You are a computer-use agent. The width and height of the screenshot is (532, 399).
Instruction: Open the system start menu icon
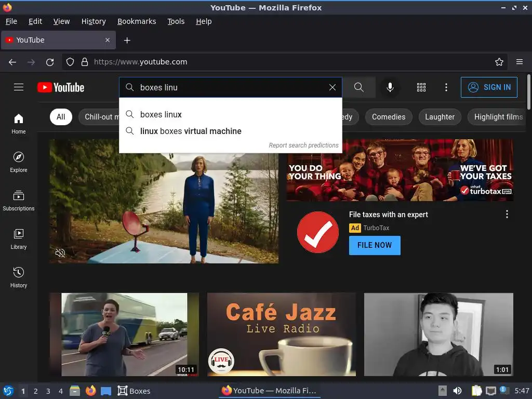pyautogui.click(x=8, y=391)
